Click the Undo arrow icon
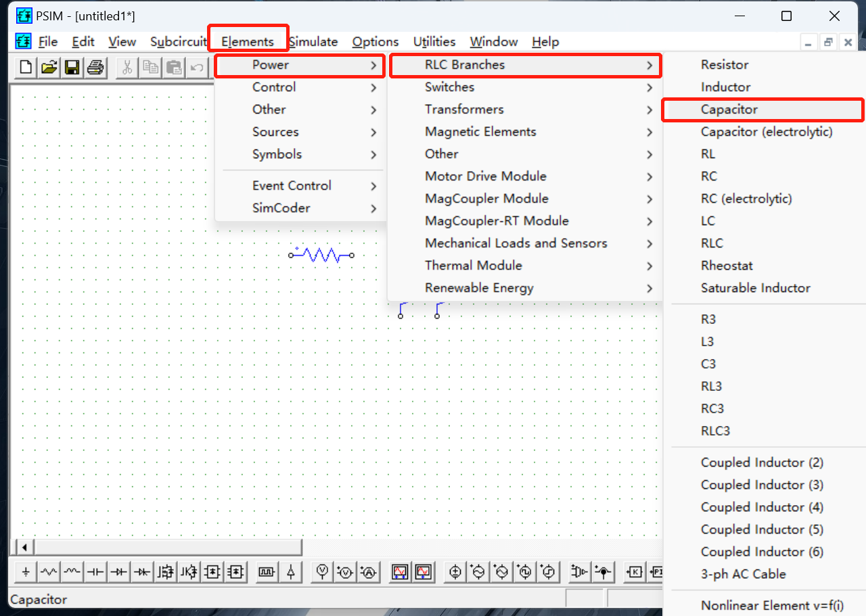866x616 pixels. pyautogui.click(x=197, y=67)
